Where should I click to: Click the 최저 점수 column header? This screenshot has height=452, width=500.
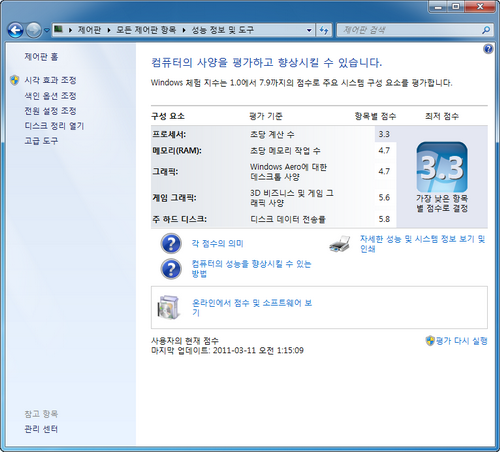442,116
